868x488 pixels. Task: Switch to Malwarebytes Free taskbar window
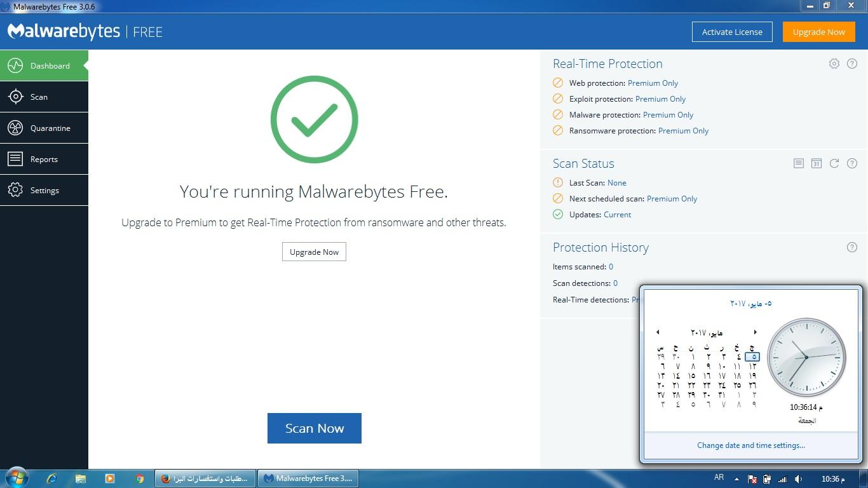[x=308, y=478]
